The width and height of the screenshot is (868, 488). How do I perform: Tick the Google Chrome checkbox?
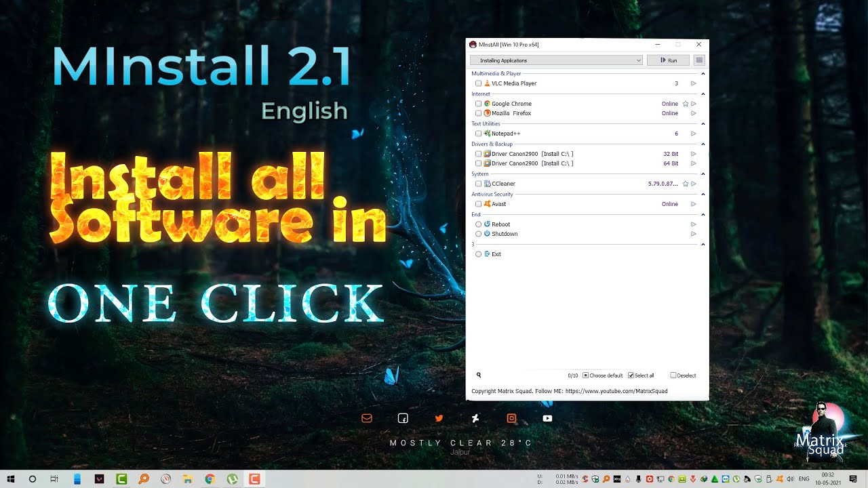click(x=479, y=104)
